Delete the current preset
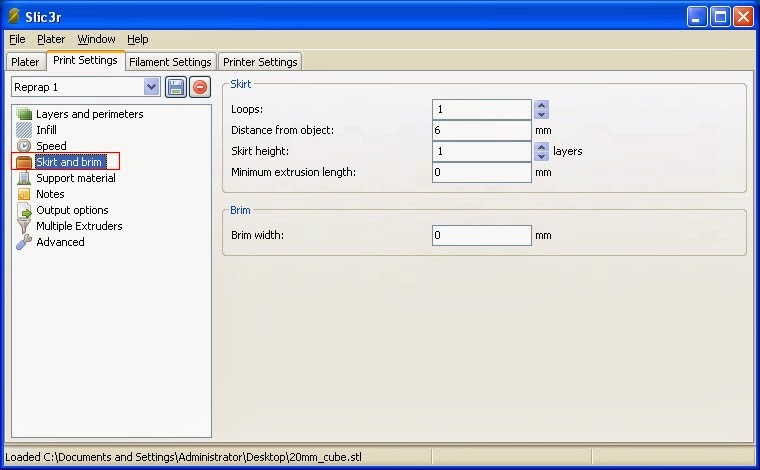Viewport: 760px width, 470px height. [200, 87]
